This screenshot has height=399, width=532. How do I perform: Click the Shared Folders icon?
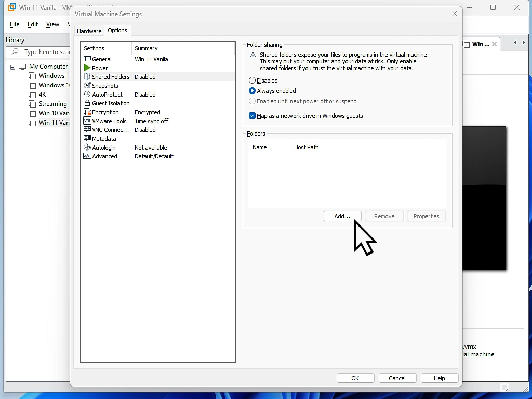pyautogui.click(x=87, y=77)
